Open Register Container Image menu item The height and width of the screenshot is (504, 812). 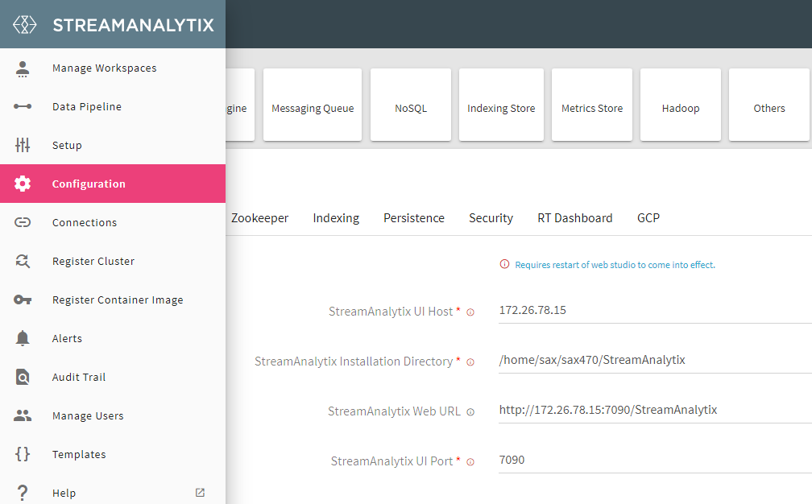tap(113, 300)
